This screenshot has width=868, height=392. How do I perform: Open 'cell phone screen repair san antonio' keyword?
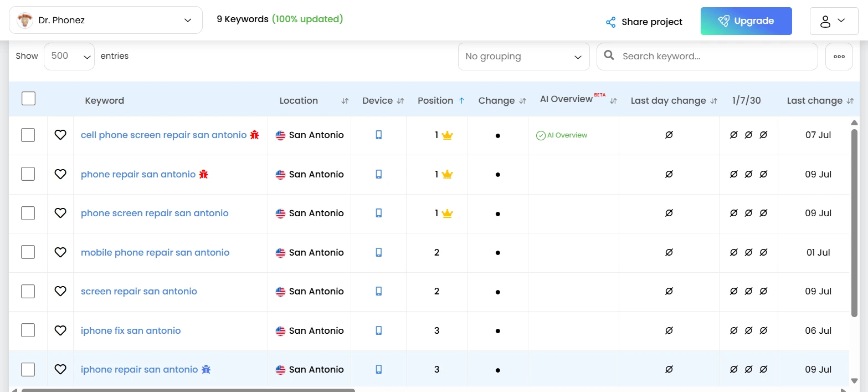point(163,135)
